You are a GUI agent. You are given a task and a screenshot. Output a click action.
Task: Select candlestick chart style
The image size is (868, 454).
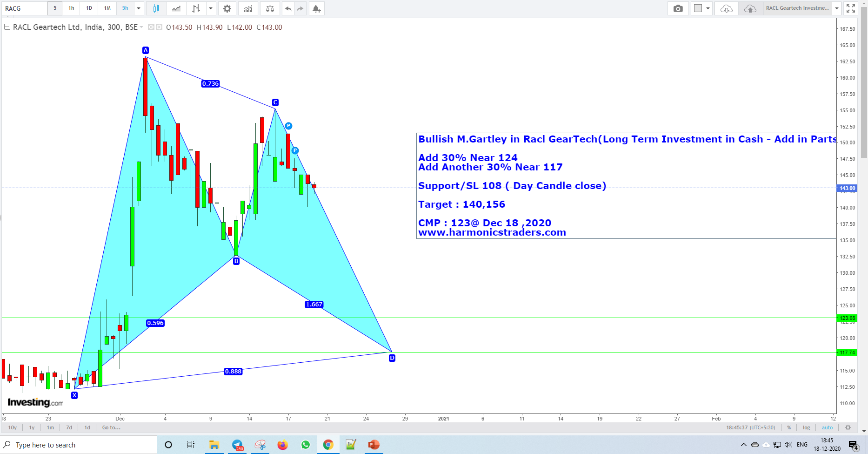156,8
